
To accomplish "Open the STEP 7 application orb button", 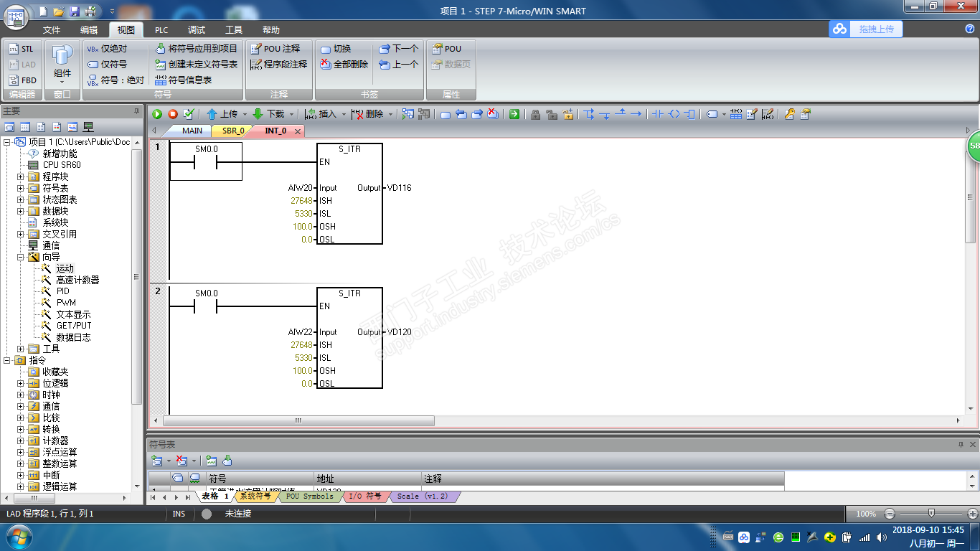I will click(x=17, y=16).
